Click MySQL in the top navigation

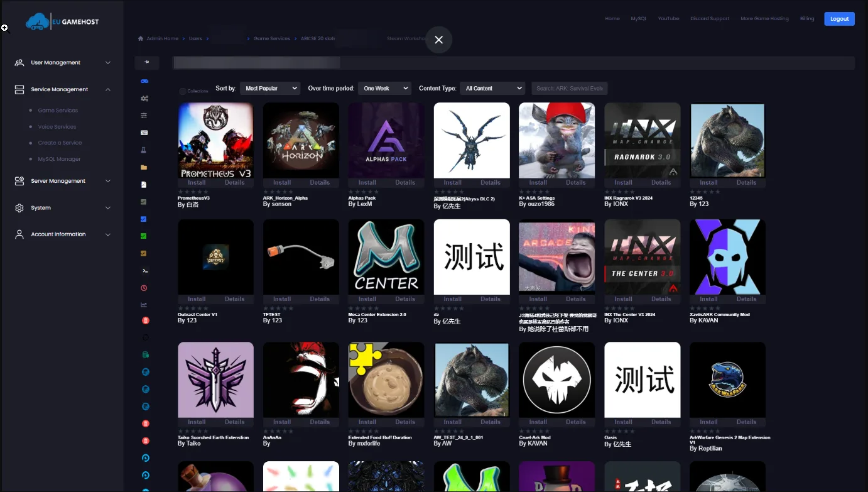639,19
